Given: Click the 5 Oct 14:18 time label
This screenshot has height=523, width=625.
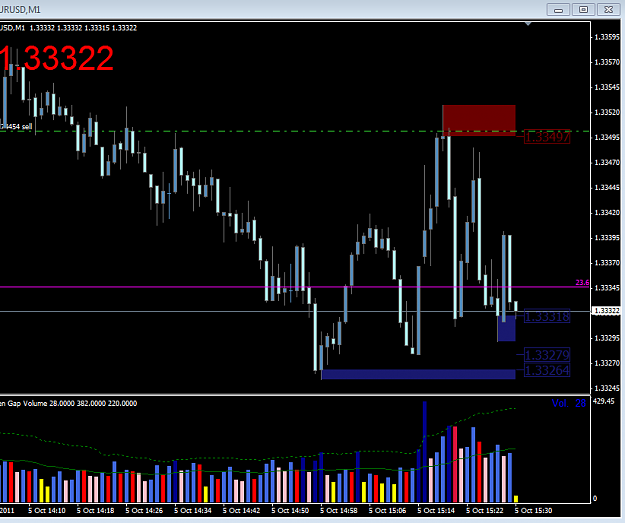Looking at the screenshot, I should [95, 511].
